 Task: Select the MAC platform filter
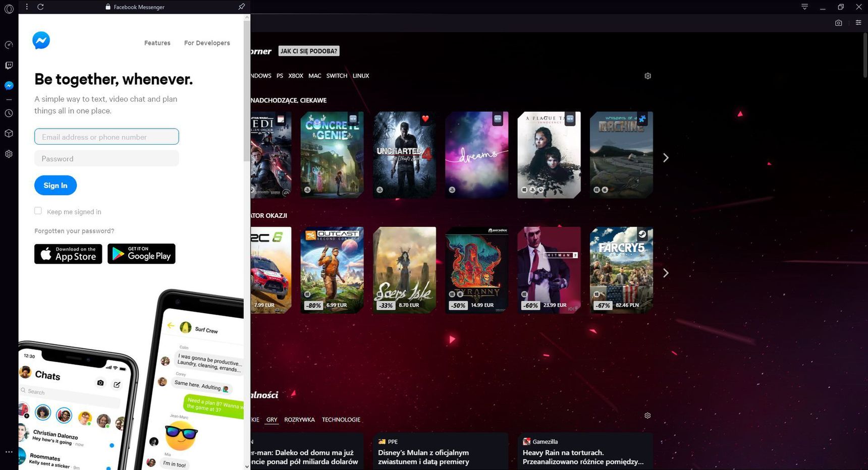tap(315, 76)
